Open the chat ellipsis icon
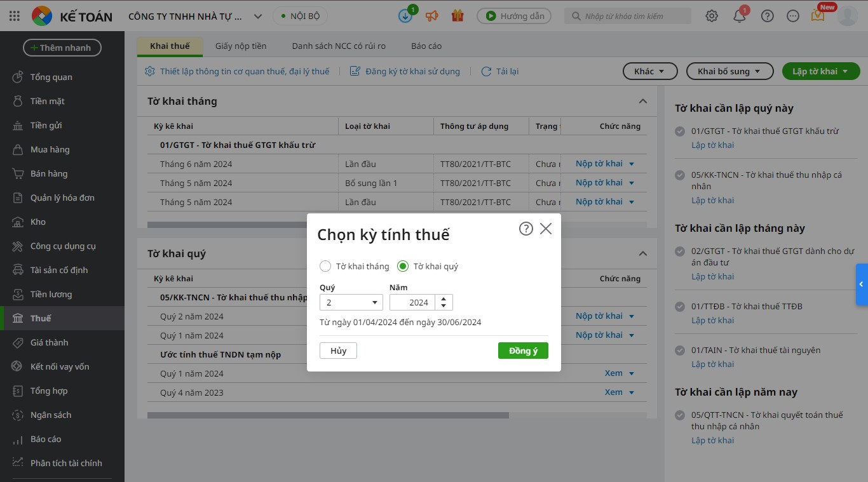The height and width of the screenshot is (482, 868). point(793,16)
